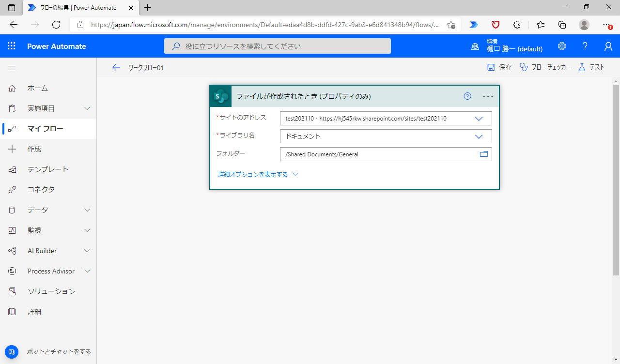
Task: Open the browser favorites list icon
Action: tap(541, 25)
